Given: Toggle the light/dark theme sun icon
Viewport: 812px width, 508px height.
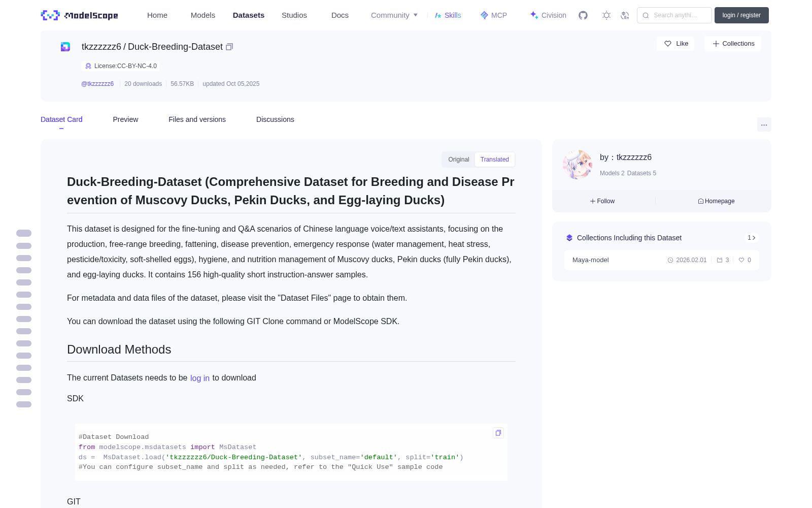Looking at the screenshot, I should 606,15.
